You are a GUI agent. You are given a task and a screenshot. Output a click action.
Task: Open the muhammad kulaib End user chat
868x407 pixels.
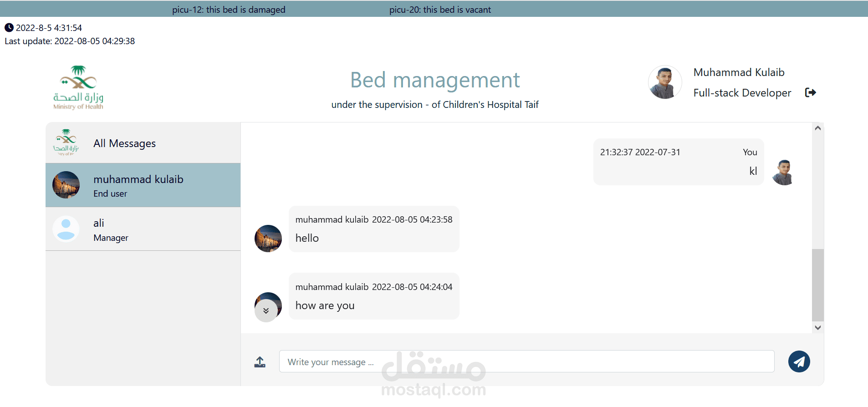pyautogui.click(x=143, y=185)
